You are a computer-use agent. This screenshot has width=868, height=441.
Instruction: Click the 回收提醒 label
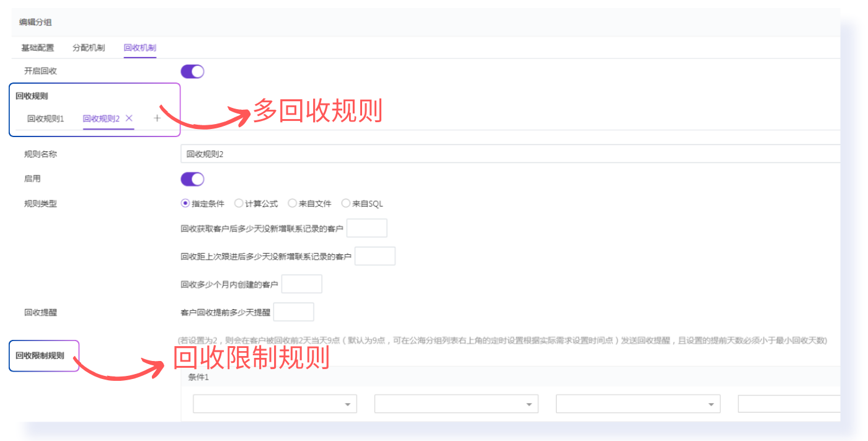tap(40, 313)
